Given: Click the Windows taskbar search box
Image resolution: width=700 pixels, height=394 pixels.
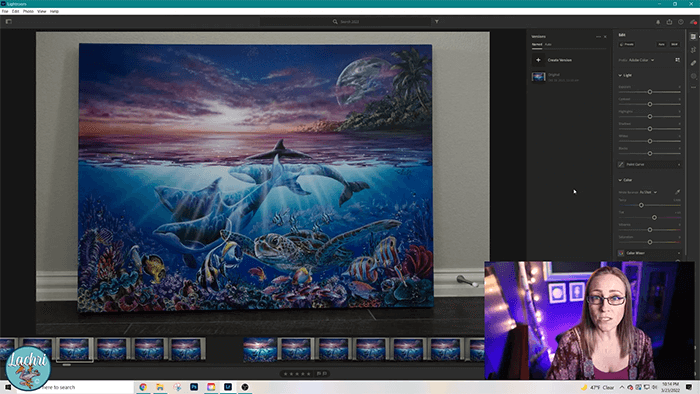Looking at the screenshot, I should pyautogui.click(x=74, y=387).
